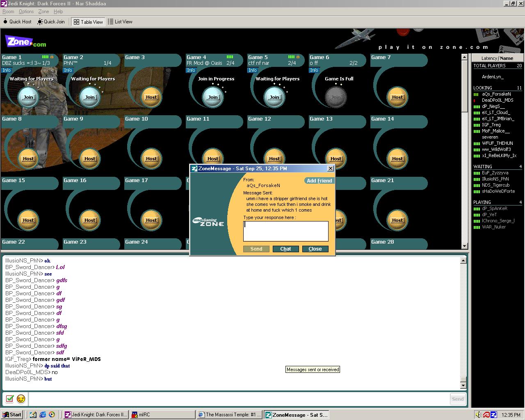Select player DeaDPo0L_MDS in player list
Screen dimensions: 525x420
(498, 100)
